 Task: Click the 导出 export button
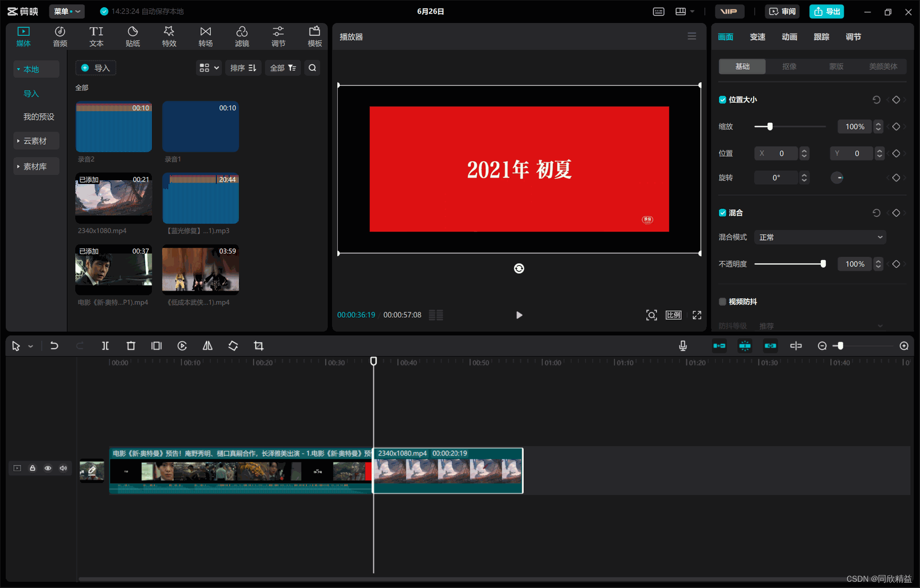827,12
